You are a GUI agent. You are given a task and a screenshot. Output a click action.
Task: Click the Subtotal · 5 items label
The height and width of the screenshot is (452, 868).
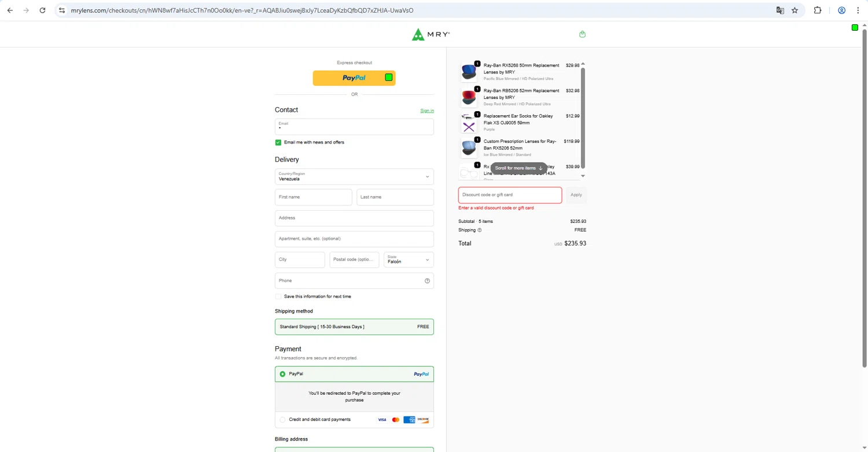[x=476, y=222]
